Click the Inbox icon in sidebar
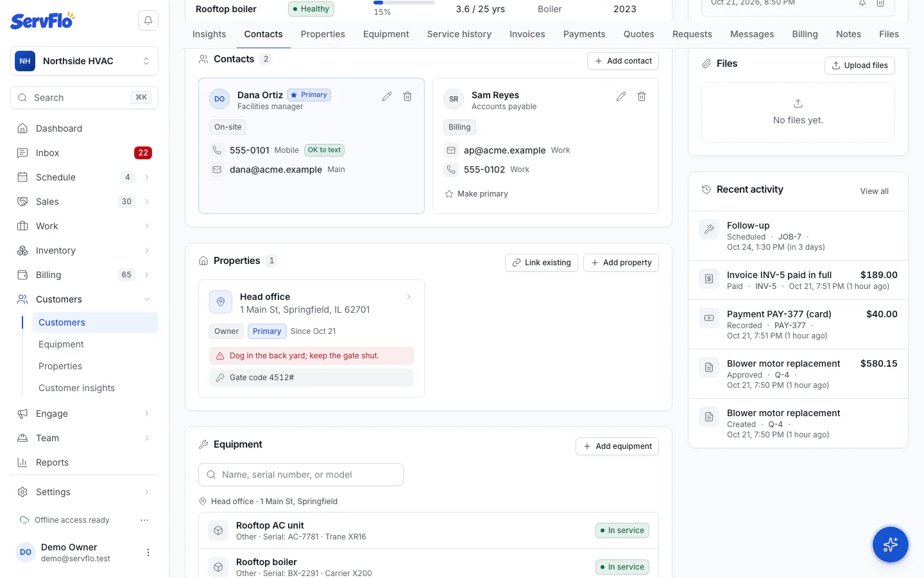 (x=22, y=153)
